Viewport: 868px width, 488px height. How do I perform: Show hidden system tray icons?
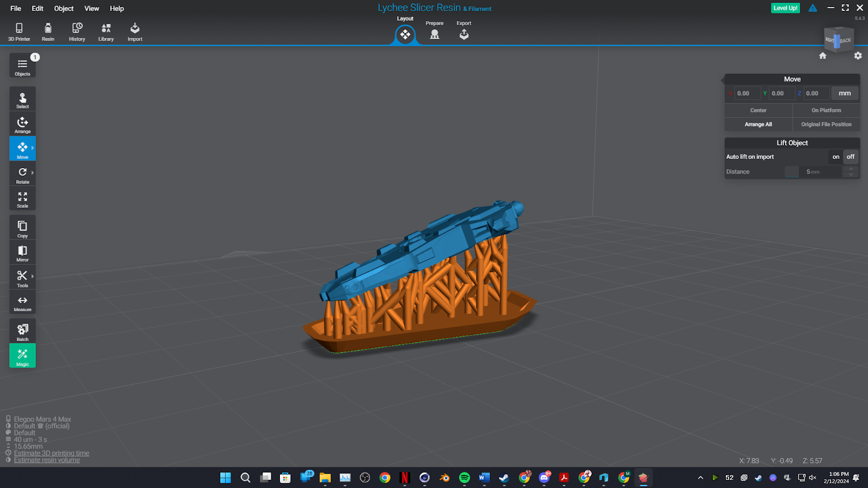[x=700, y=478]
